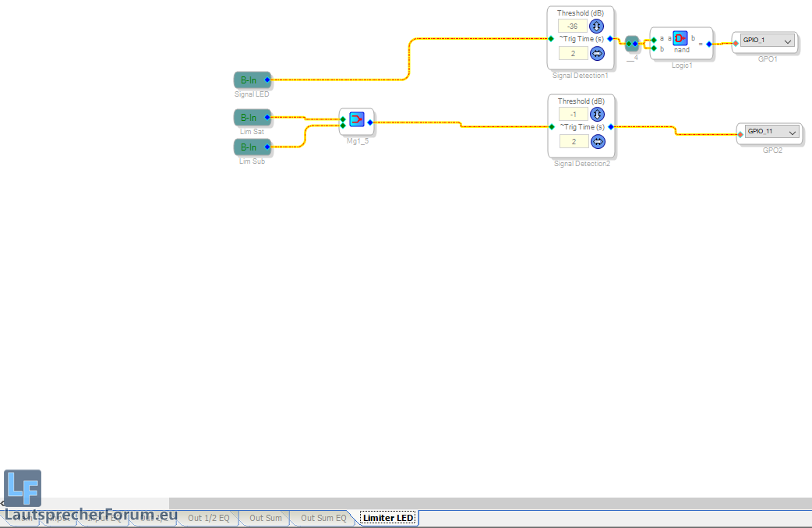The width and height of the screenshot is (812, 528).
Task: Click Signal Detection2 threshold up-down arrow icon
Action: pyautogui.click(x=598, y=114)
